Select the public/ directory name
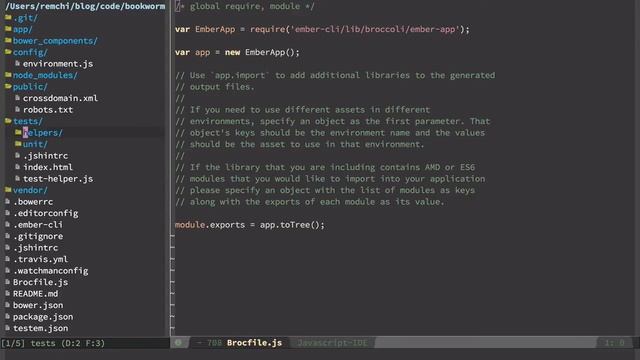640x360 pixels. point(30,87)
